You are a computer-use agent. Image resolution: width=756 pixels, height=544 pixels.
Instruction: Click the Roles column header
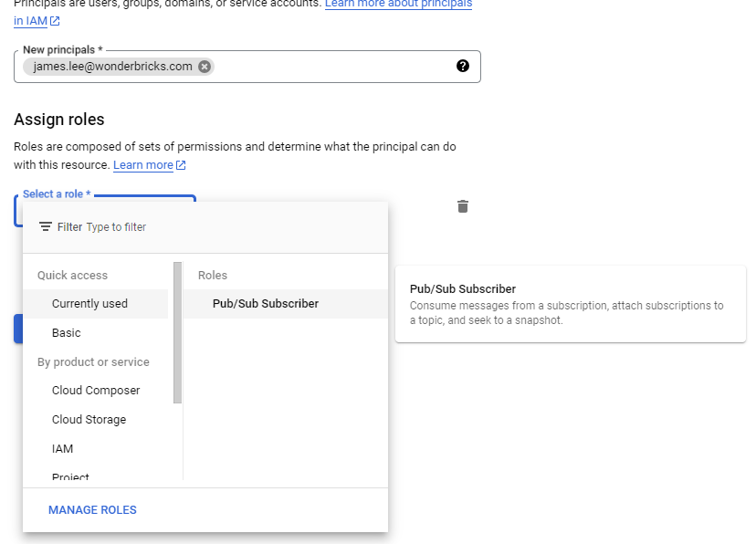[x=213, y=275]
